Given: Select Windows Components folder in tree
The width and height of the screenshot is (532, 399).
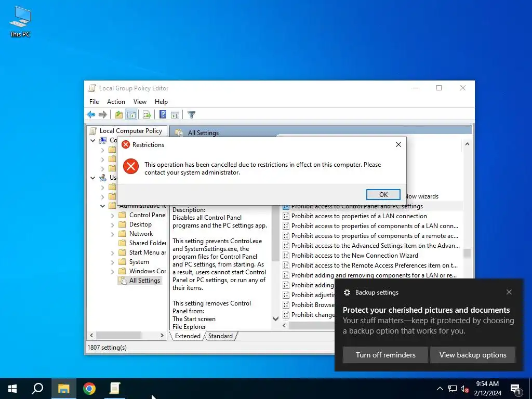Looking at the screenshot, I should [x=148, y=271].
